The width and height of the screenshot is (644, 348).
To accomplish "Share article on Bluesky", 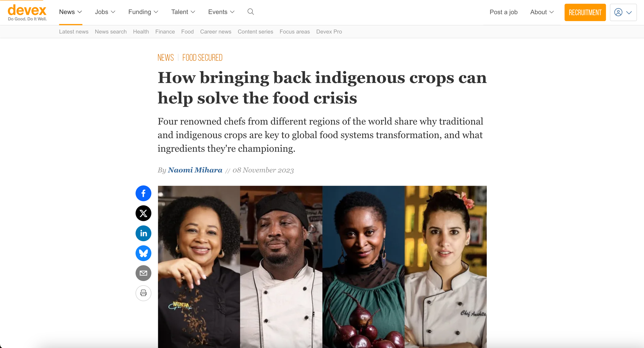I will pos(143,253).
